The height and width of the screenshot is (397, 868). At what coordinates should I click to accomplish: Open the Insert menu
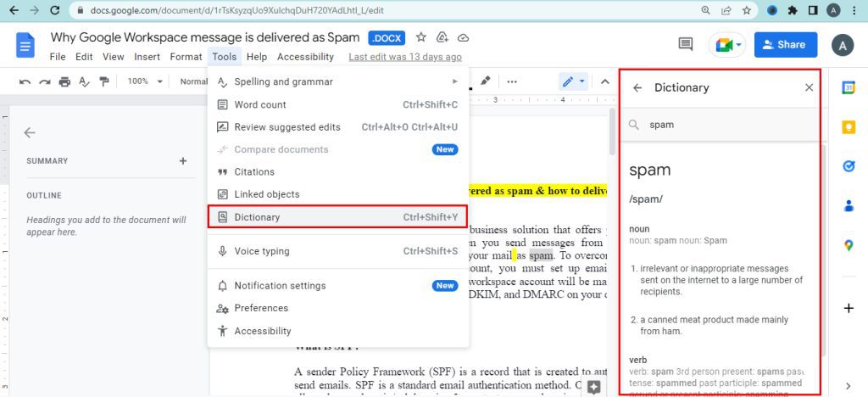[147, 57]
